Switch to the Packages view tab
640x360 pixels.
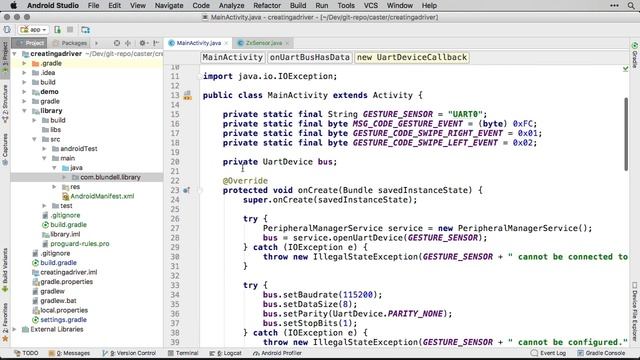pyautogui.click(x=69, y=43)
